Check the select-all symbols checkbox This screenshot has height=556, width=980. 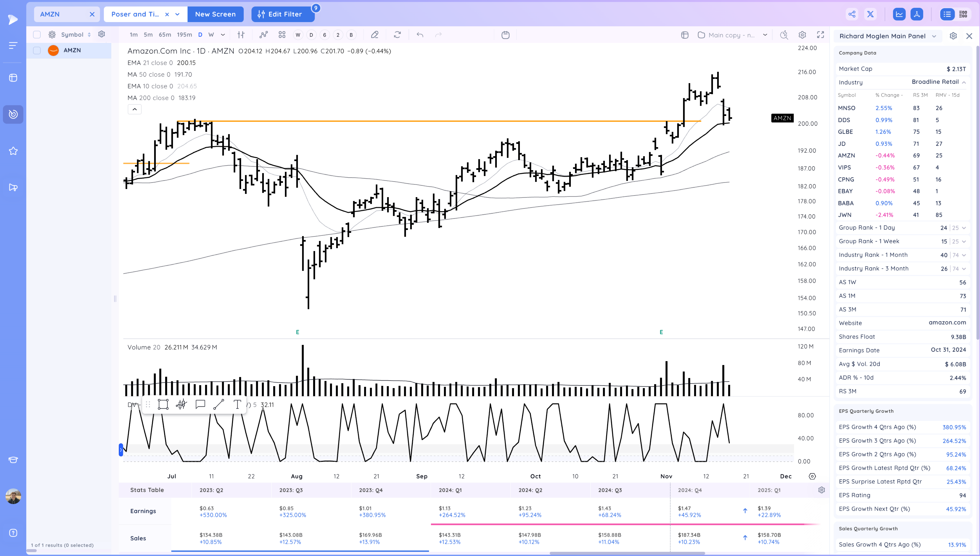[37, 35]
